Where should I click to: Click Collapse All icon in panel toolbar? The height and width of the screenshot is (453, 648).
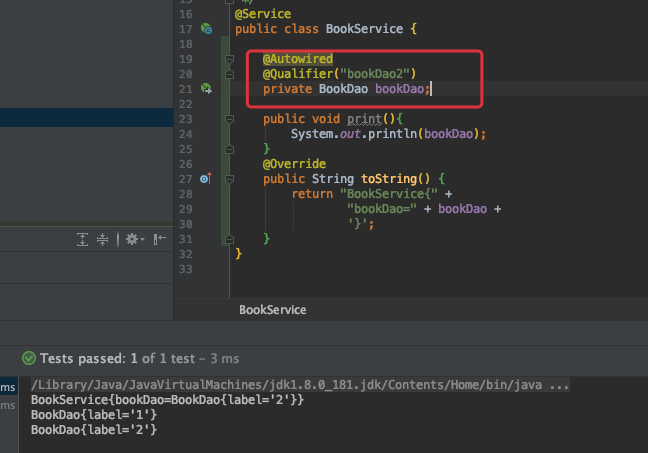102,239
